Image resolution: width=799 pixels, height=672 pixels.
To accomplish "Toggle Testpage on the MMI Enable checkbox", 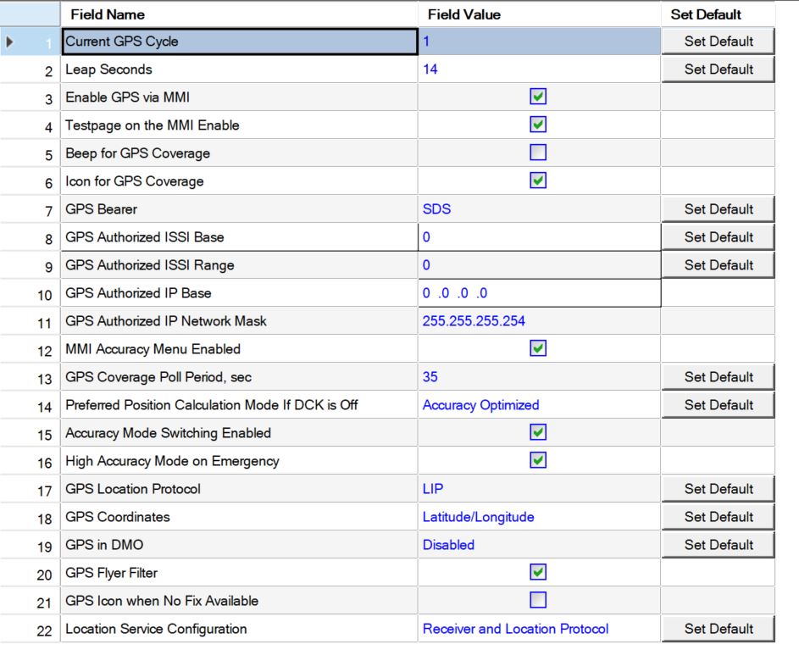I will coord(538,125).
